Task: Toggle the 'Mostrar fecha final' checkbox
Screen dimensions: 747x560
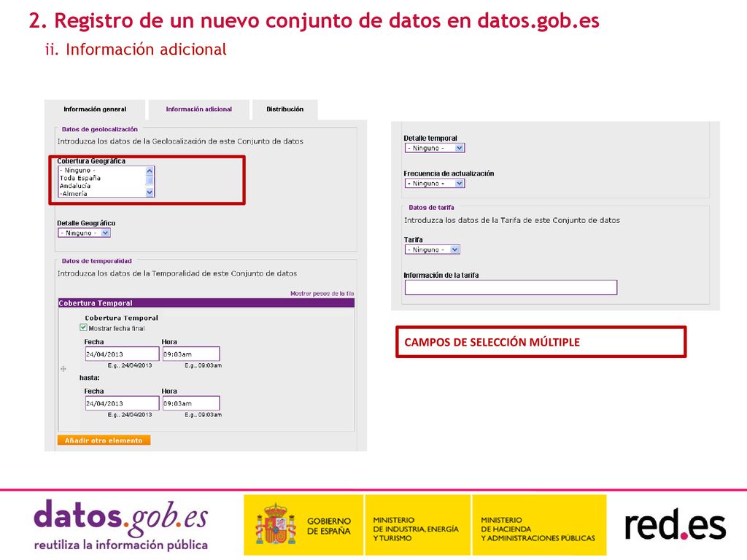Action: (83, 327)
